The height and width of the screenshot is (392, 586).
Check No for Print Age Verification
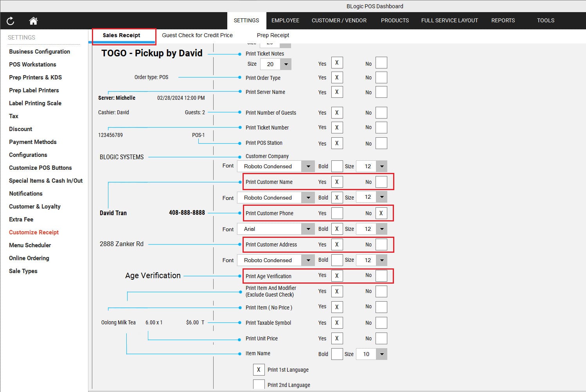381,276
